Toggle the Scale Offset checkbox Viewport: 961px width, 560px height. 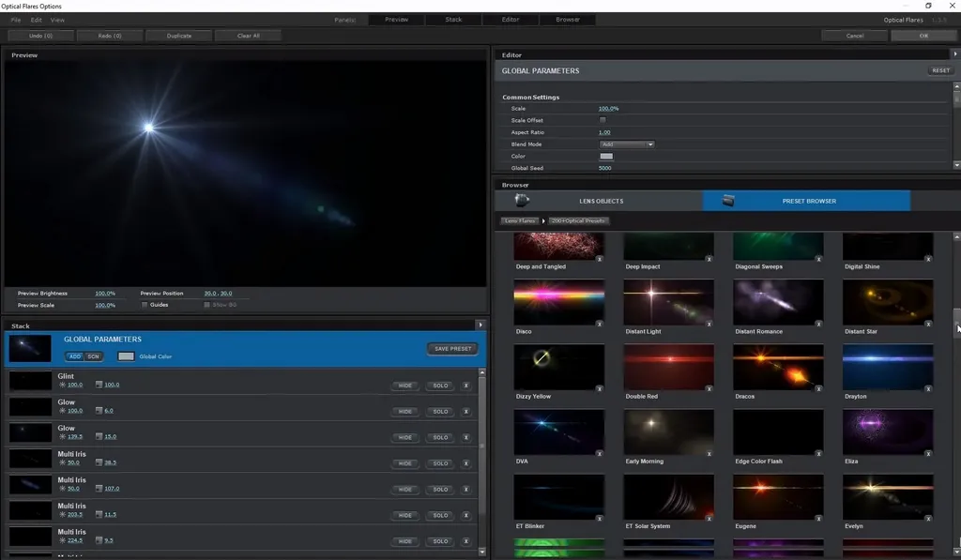[603, 120]
